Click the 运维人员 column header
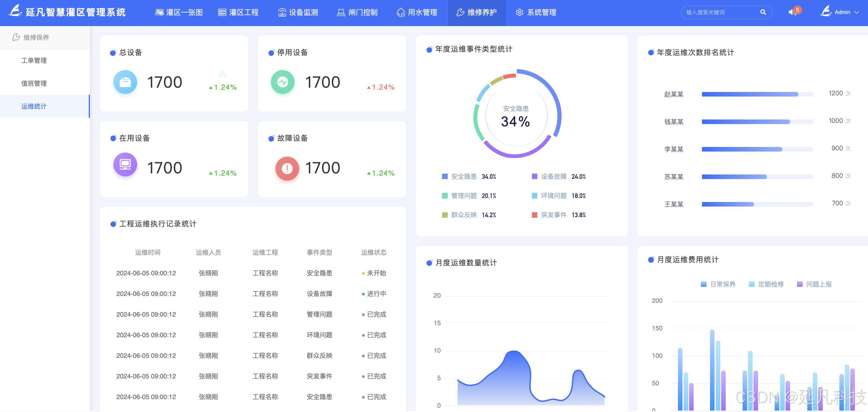Image resolution: width=868 pixels, height=412 pixels. pyautogui.click(x=208, y=252)
